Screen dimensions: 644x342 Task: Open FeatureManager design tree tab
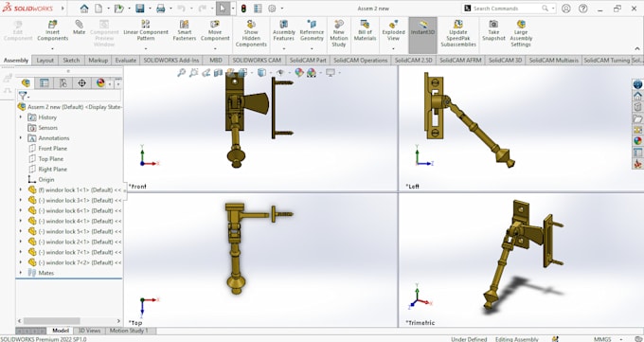[x=26, y=83]
